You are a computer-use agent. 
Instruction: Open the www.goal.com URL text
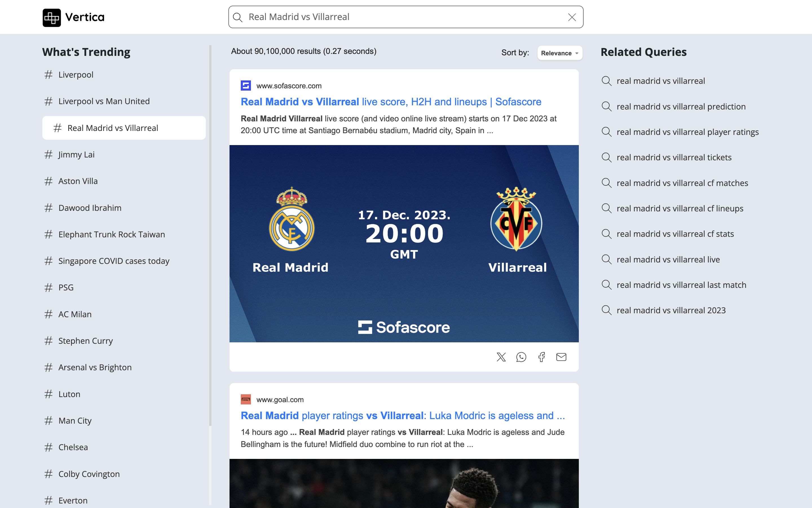pos(280,400)
